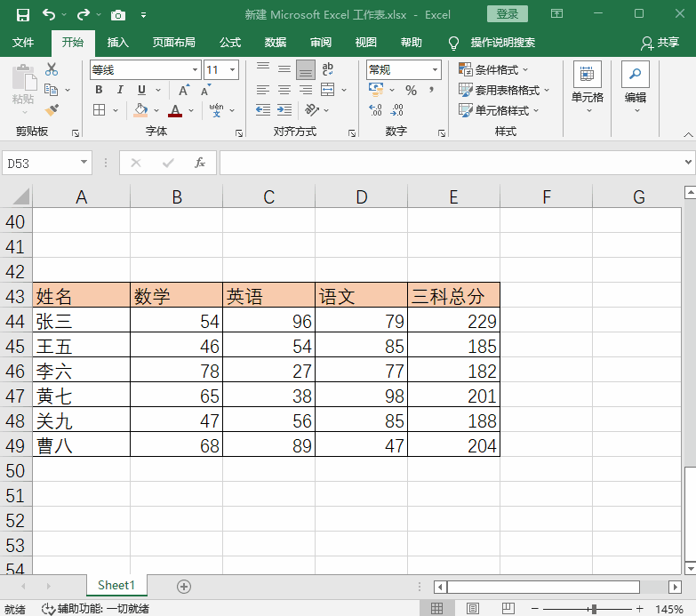Click 操作说明搜索 tell me search
This screenshot has height=616, width=696.
coord(503,43)
